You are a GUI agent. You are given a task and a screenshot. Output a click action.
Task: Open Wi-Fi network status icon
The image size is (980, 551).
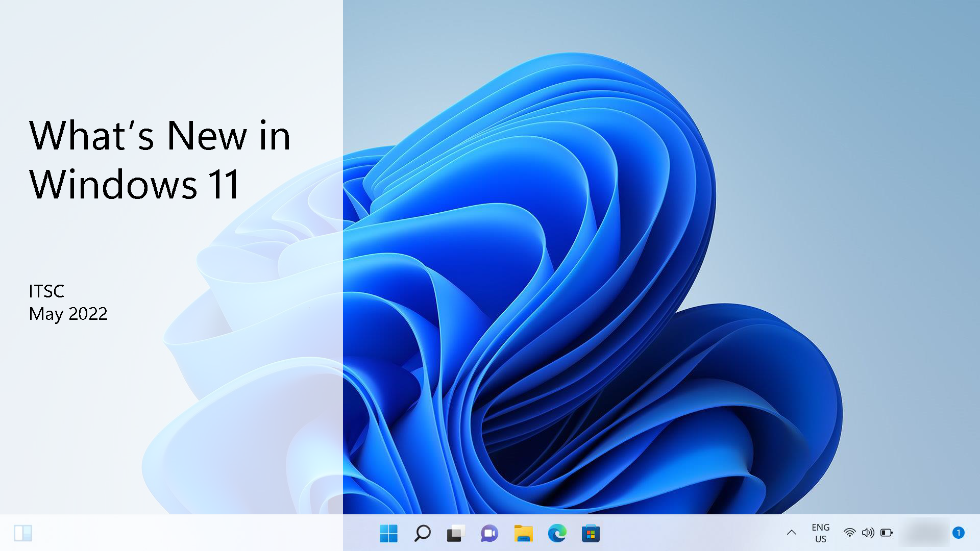click(849, 533)
